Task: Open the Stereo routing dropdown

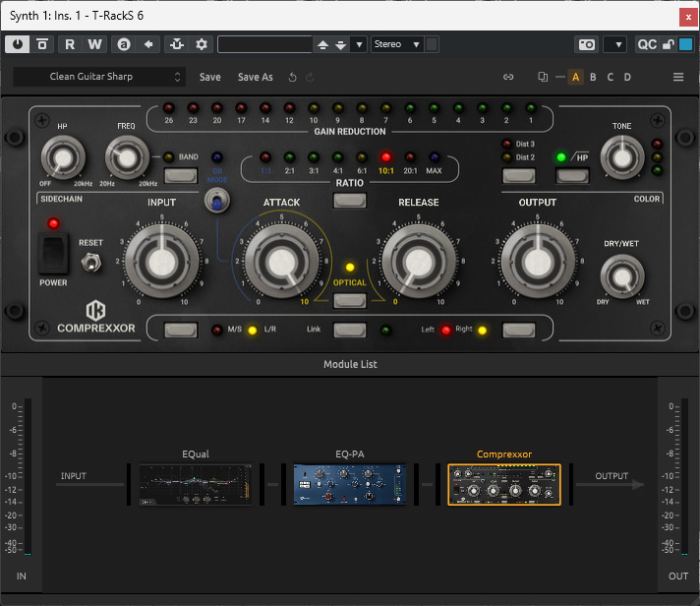Action: click(397, 44)
